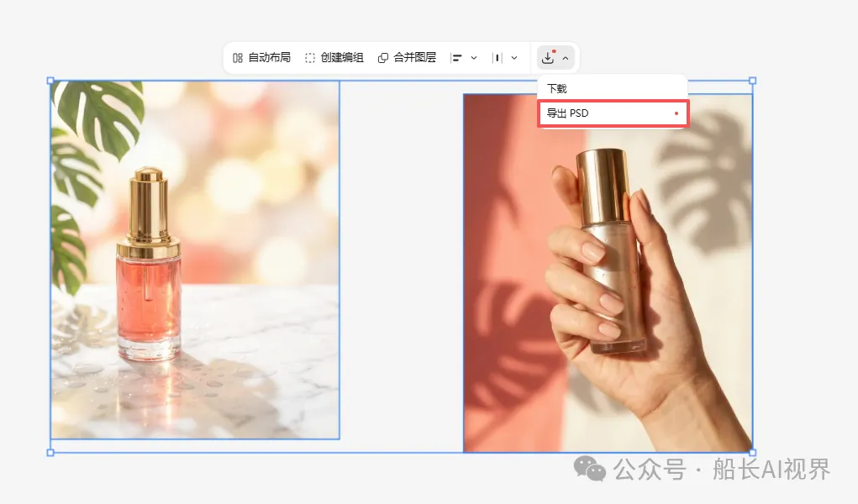This screenshot has width=858, height=504.
Task: Select the pink serum dropper bottle image
Action: 195,260
